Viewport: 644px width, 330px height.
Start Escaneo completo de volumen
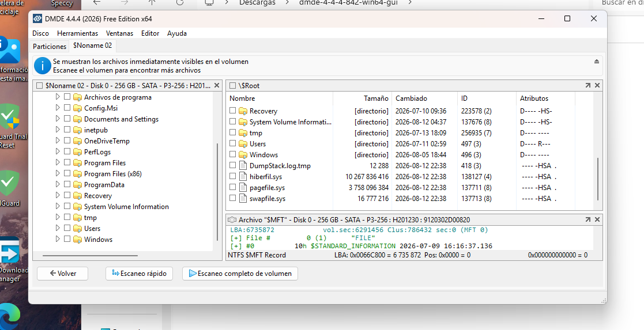point(240,274)
